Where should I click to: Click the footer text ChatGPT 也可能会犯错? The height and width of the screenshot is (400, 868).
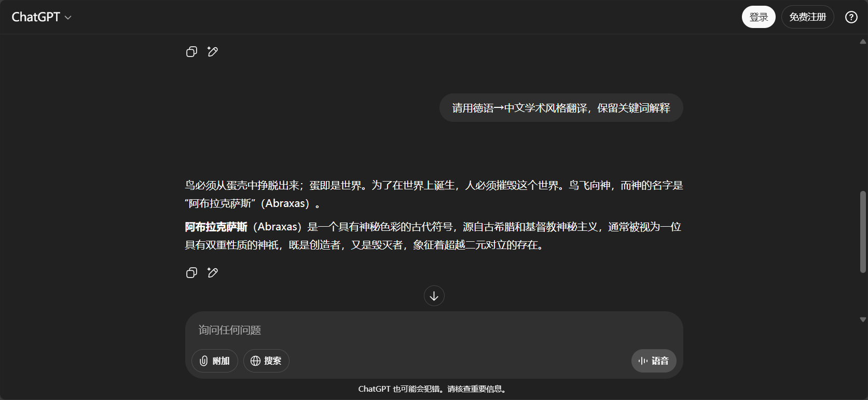[432, 389]
